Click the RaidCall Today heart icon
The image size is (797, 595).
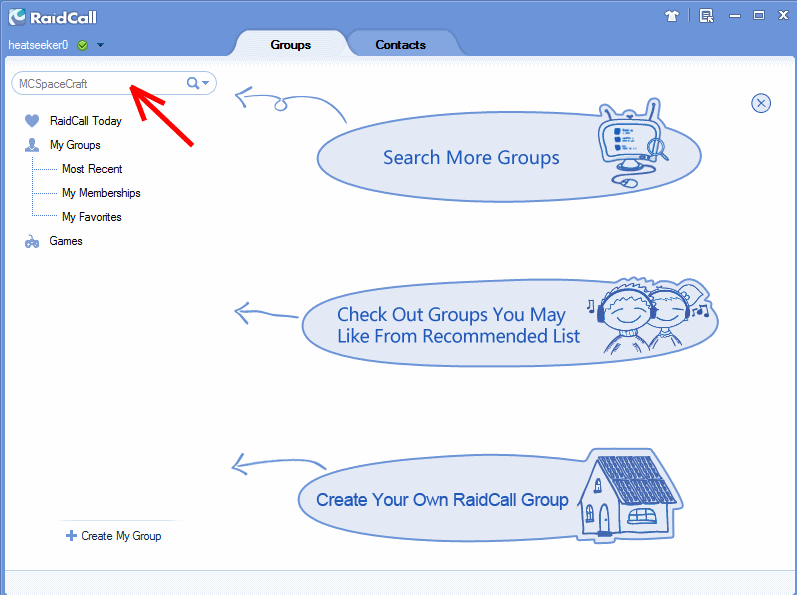click(32, 121)
